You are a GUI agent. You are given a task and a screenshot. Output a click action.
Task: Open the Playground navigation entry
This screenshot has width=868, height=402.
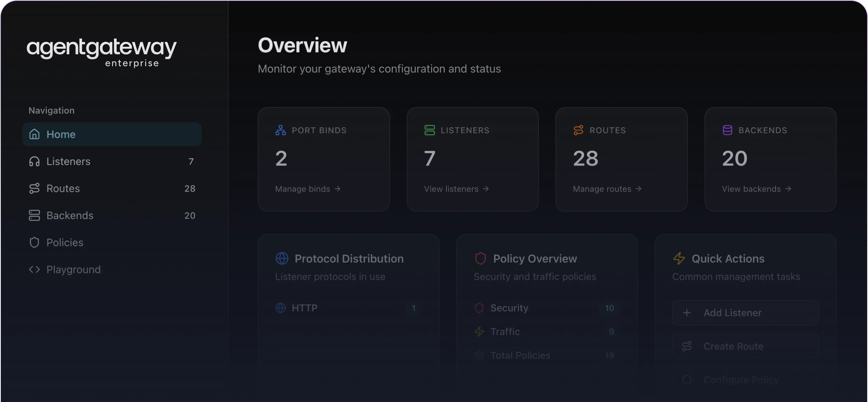pos(74,269)
